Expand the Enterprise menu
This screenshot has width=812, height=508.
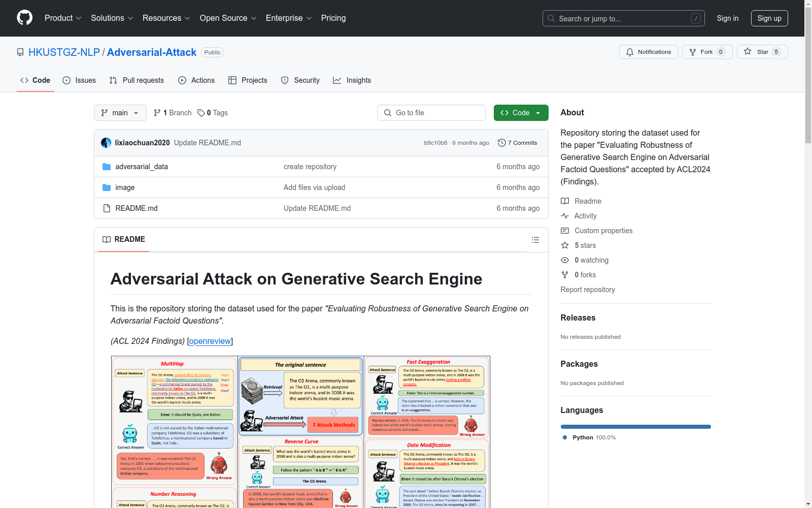click(289, 18)
